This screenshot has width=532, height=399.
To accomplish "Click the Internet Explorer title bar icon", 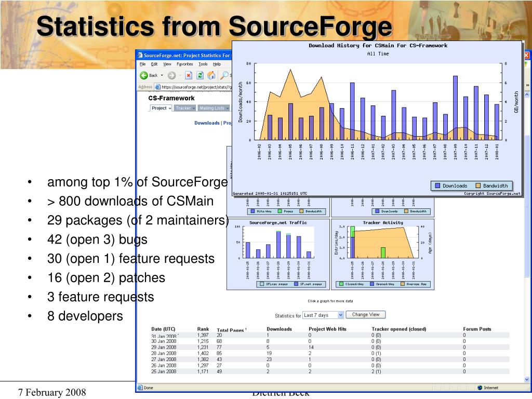I will click(x=140, y=55).
